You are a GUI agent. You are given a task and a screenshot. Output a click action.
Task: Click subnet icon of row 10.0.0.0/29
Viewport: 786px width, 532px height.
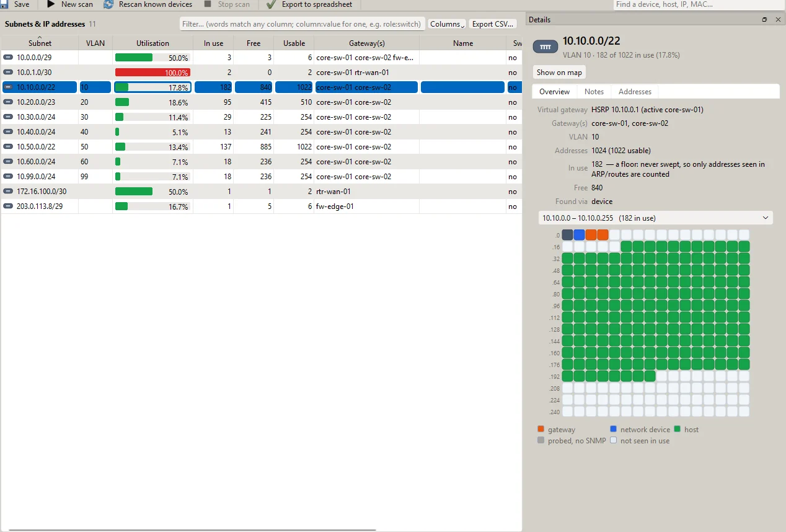click(x=8, y=58)
